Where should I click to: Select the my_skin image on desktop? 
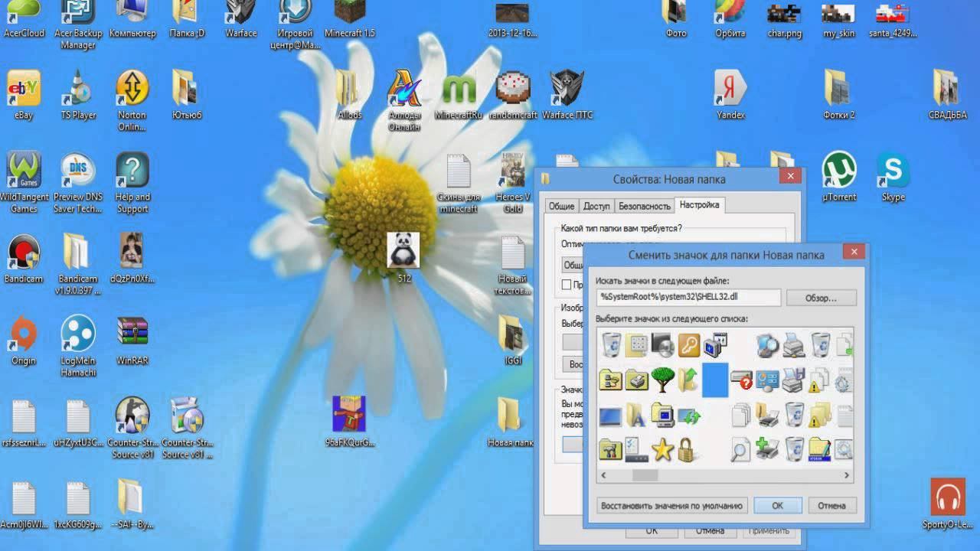point(839,19)
